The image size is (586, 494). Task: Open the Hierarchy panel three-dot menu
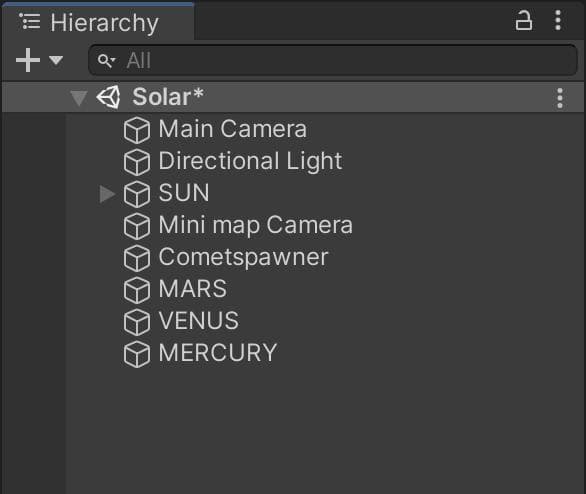[x=558, y=20]
